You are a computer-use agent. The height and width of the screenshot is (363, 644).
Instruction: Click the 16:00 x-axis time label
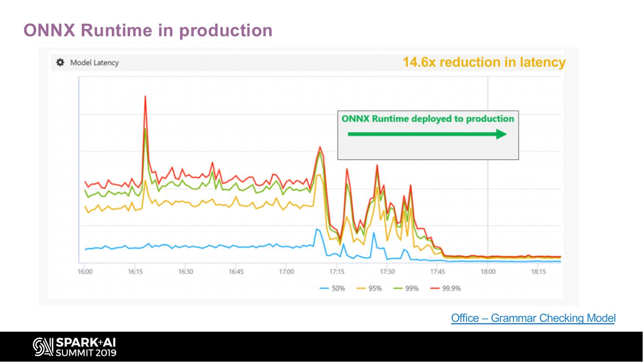pos(85,272)
